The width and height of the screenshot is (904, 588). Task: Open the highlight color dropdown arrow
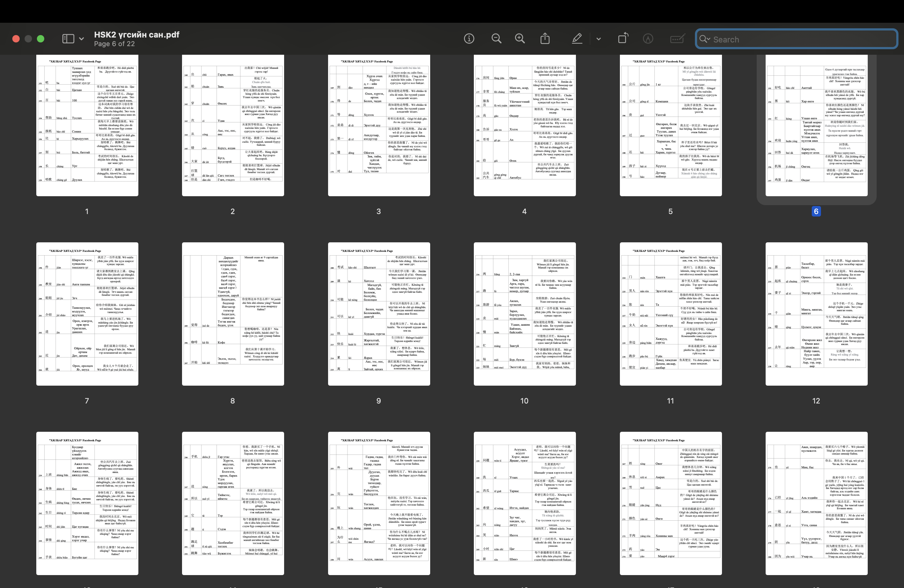[x=599, y=39]
